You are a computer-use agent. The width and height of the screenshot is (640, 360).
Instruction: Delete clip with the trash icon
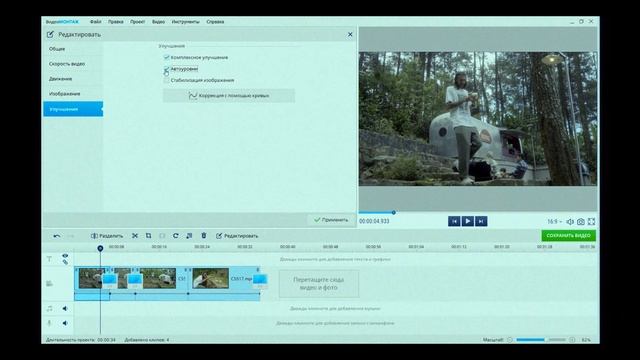pyautogui.click(x=204, y=236)
